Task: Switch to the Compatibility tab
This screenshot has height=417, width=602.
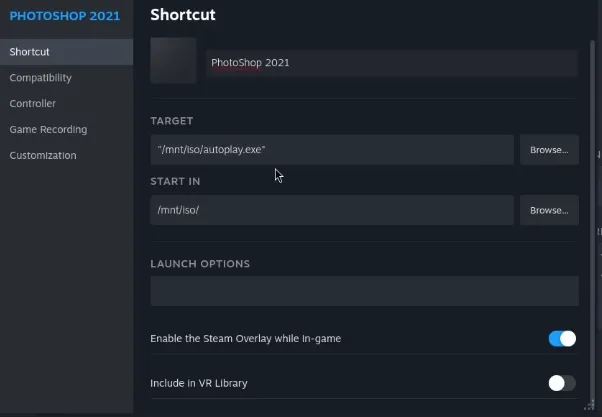Action: 41,78
